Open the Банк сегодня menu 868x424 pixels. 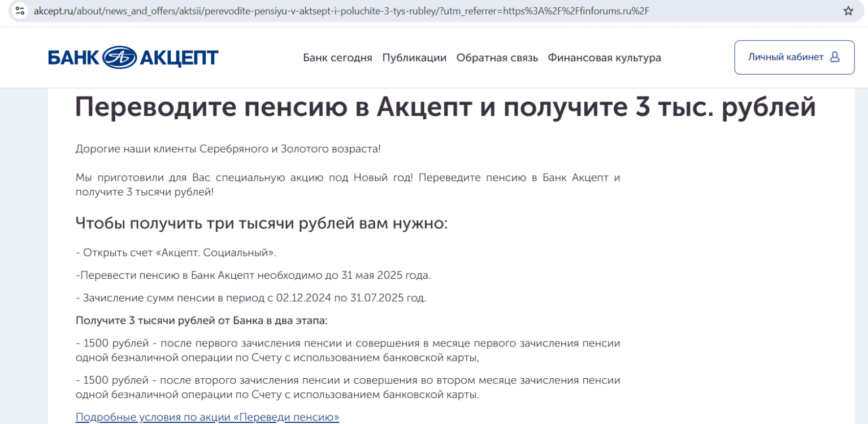tap(337, 58)
